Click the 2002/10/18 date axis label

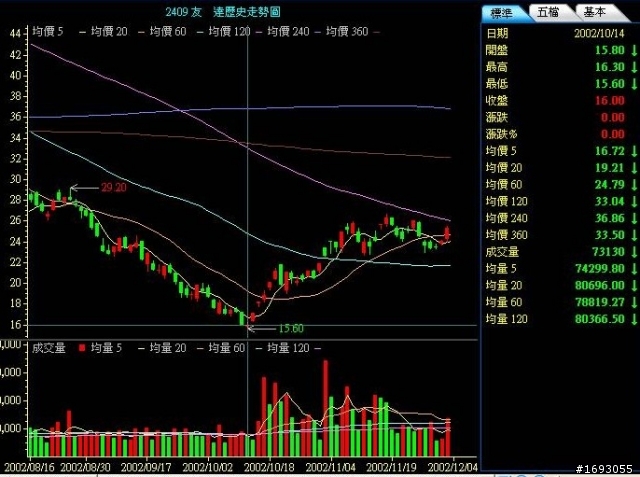[x=269, y=467]
